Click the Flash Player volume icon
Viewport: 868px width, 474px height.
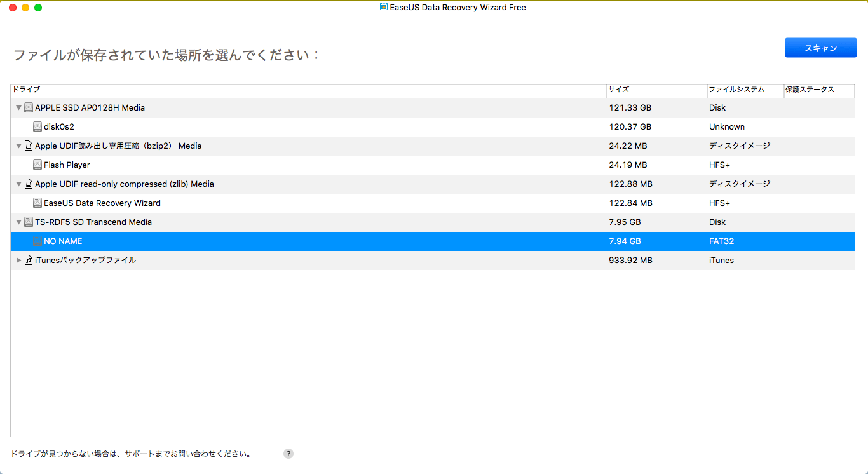37,165
